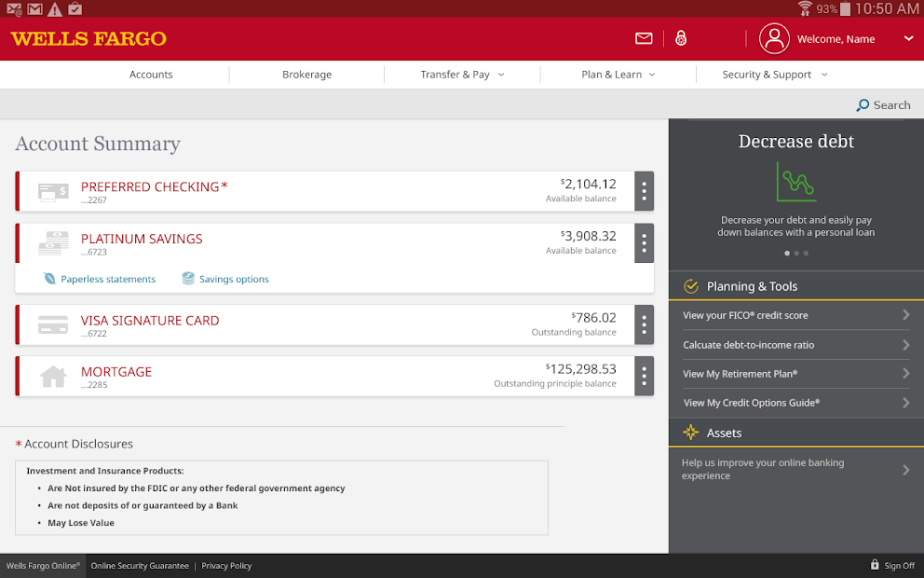Tap the battery indicator in status bar

pyautogui.click(x=845, y=8)
